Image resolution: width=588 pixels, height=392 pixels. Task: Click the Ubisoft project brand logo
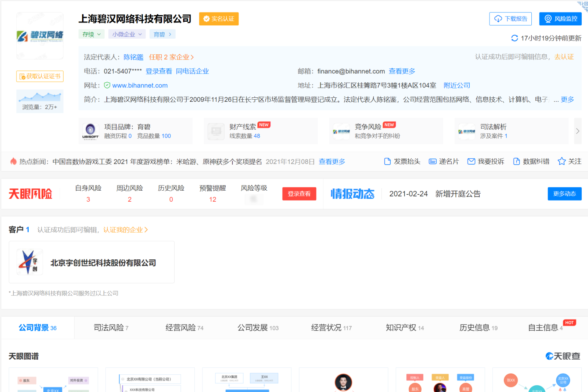click(90, 131)
